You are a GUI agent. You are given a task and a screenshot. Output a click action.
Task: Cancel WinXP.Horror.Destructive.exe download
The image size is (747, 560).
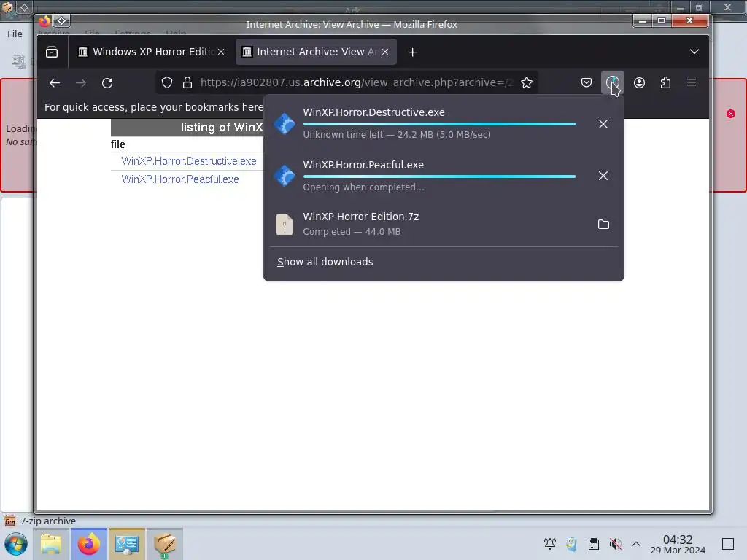click(603, 124)
